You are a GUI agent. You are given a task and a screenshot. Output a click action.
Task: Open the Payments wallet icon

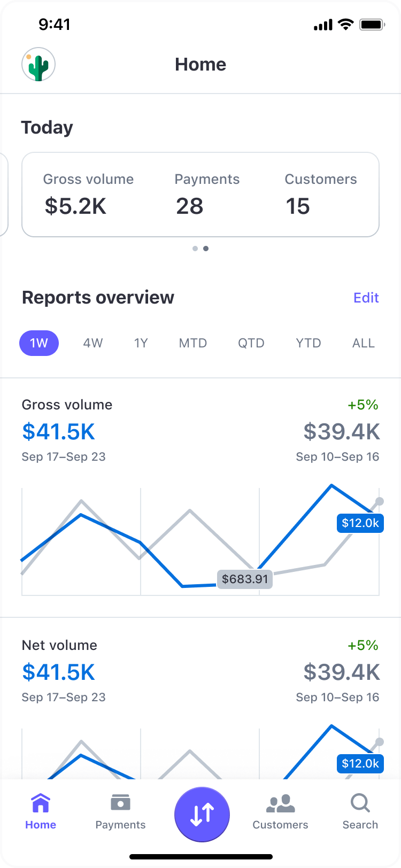coord(120,803)
